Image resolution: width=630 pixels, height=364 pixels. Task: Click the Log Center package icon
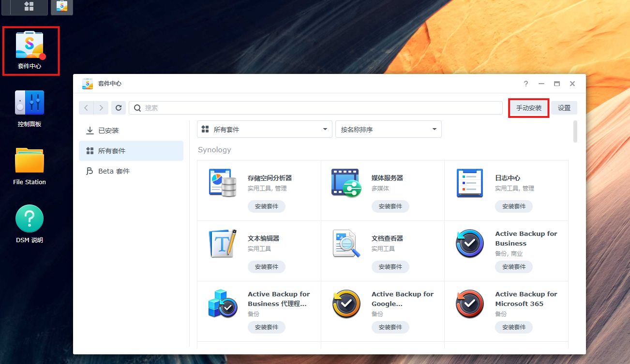469,183
